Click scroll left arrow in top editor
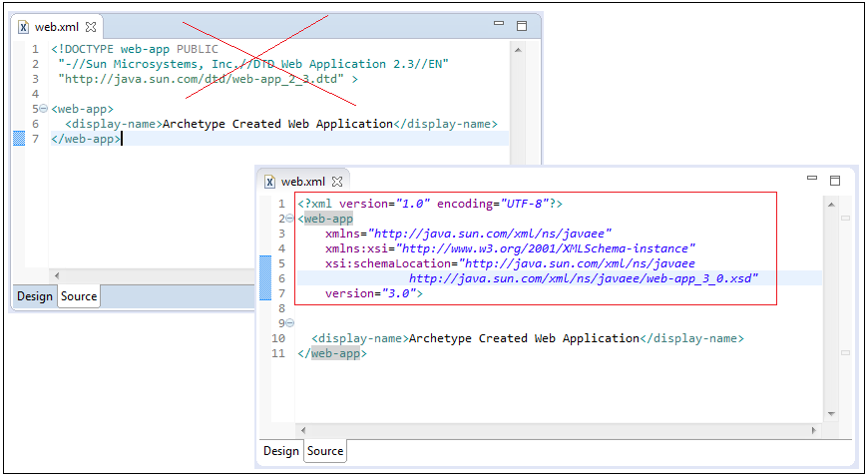 (57, 275)
